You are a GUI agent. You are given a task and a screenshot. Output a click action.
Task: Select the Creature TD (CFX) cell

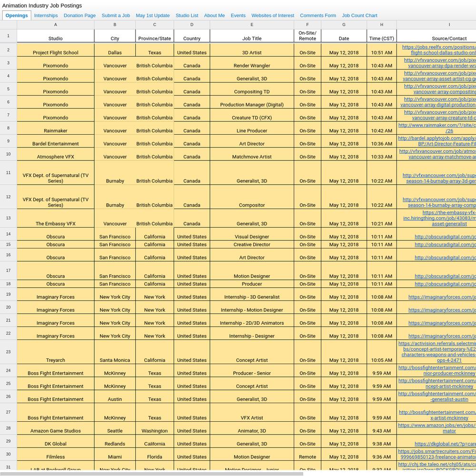pos(252,115)
